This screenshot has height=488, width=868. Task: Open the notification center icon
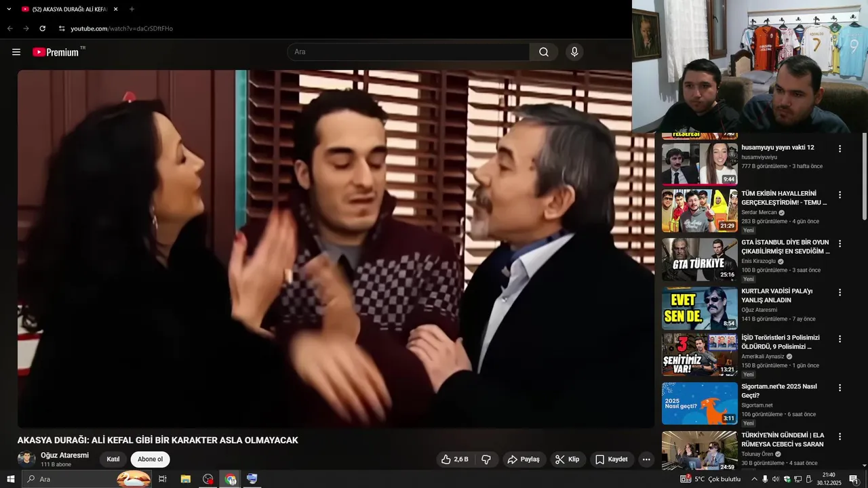tap(854, 479)
